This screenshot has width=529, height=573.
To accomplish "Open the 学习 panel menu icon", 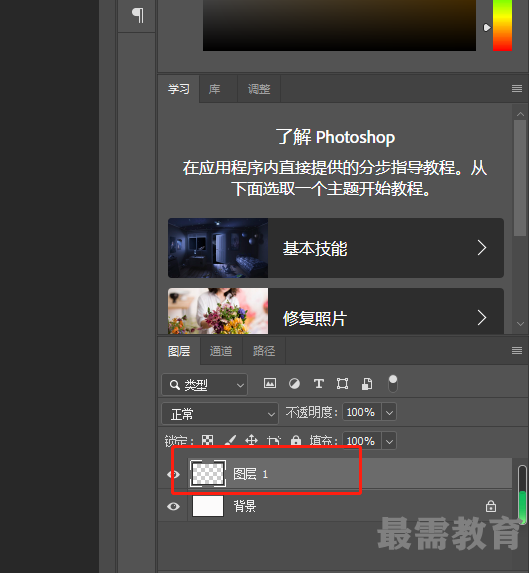I will click(517, 88).
